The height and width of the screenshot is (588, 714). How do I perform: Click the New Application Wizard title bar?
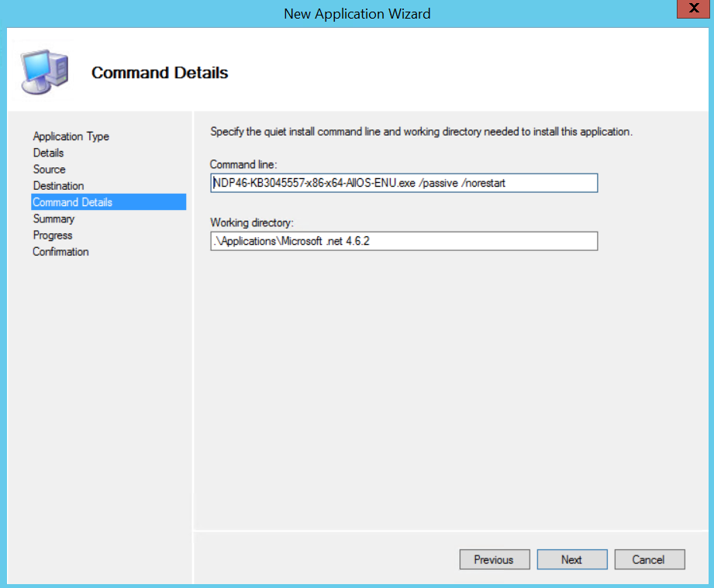pos(357,13)
